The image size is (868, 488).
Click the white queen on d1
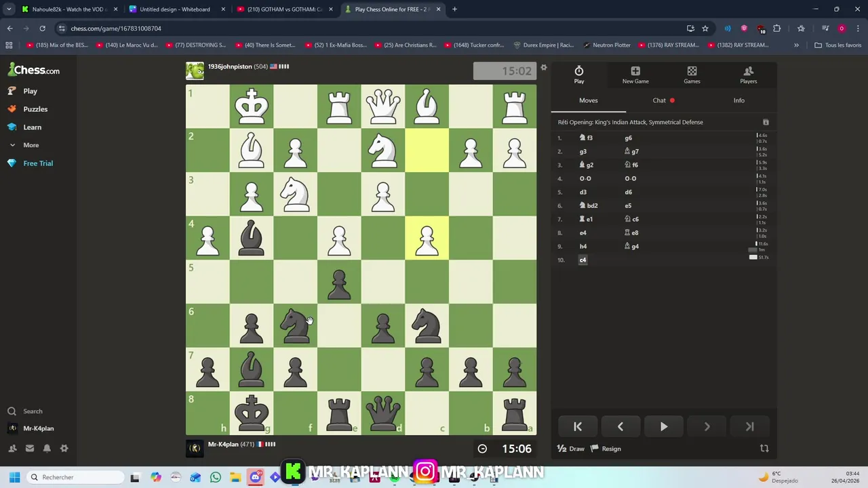pos(383,106)
